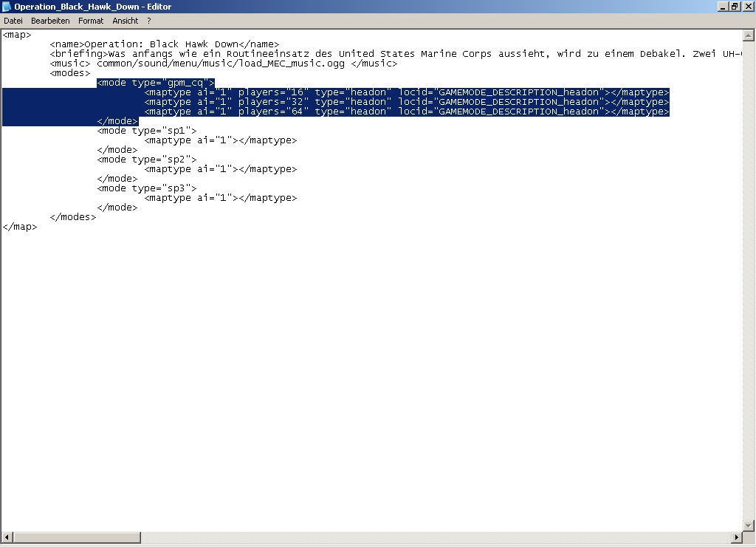The image size is (756, 548).
Task: Click the horizontal scrollbar left arrow
Action: 7,537
